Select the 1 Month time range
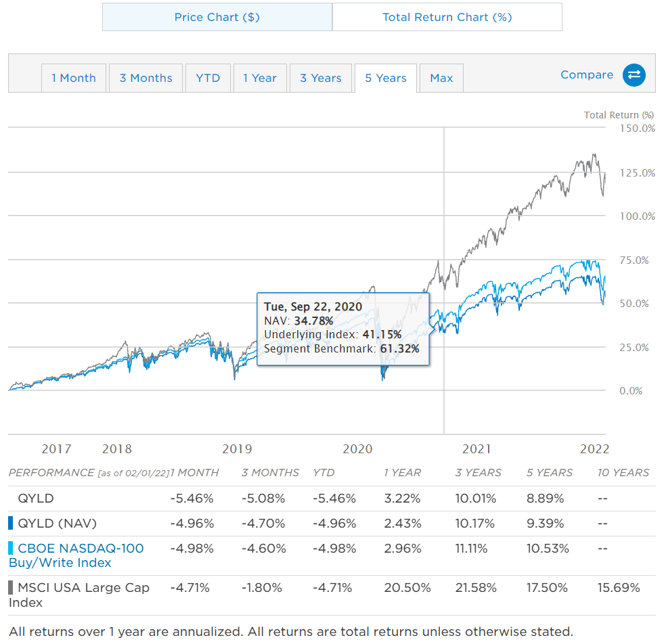 click(74, 78)
